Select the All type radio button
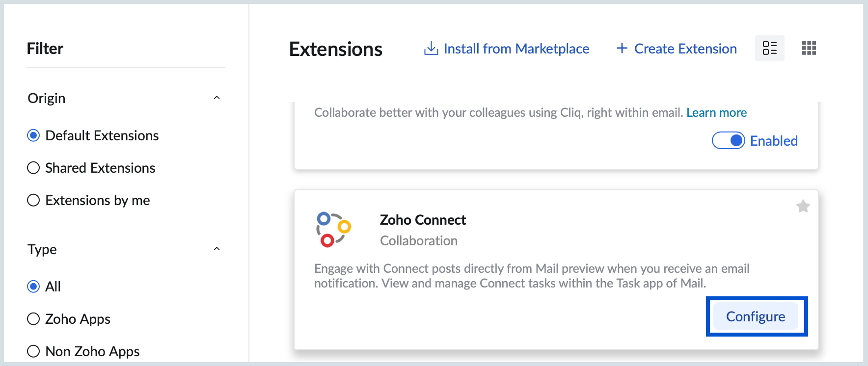Screen dimensions: 868x366 [33, 287]
